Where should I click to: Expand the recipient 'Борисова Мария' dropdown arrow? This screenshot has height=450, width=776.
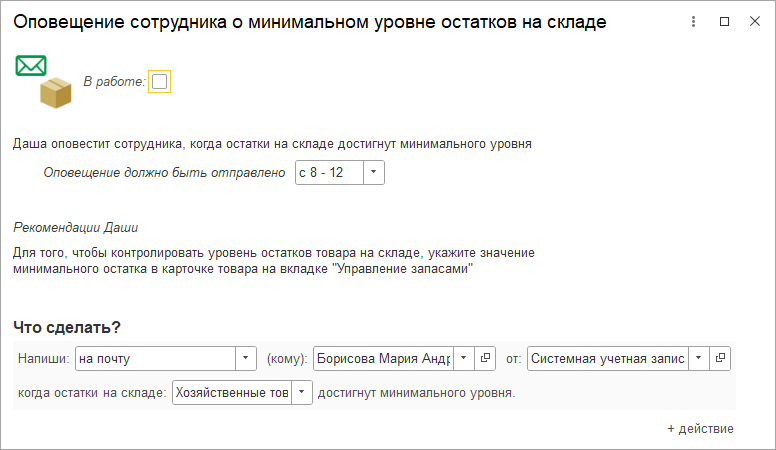[x=464, y=358]
